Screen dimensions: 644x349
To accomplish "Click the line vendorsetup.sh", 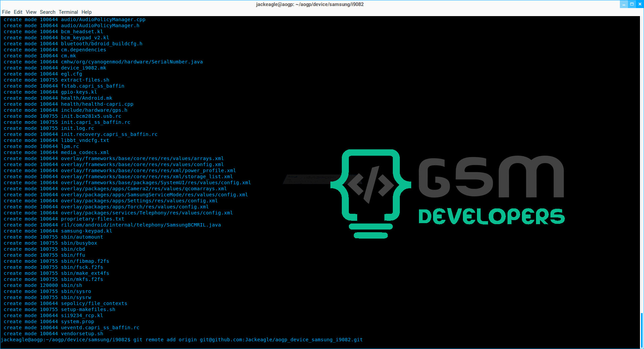I will pyautogui.click(x=53, y=334).
